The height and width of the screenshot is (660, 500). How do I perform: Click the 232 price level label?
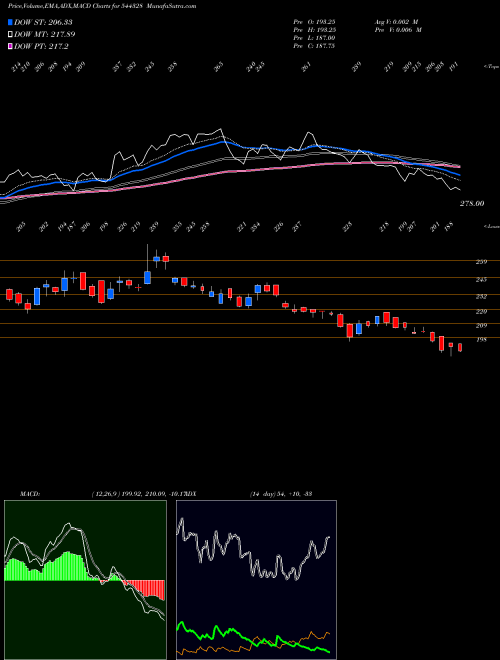(481, 296)
